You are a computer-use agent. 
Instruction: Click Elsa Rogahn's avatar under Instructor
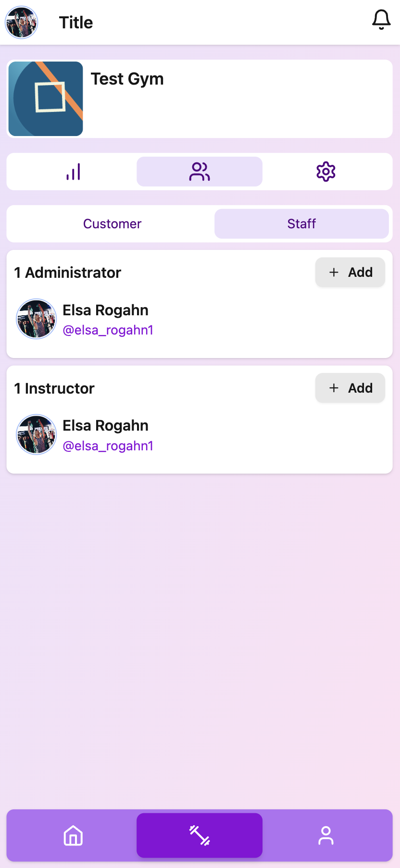(x=36, y=434)
